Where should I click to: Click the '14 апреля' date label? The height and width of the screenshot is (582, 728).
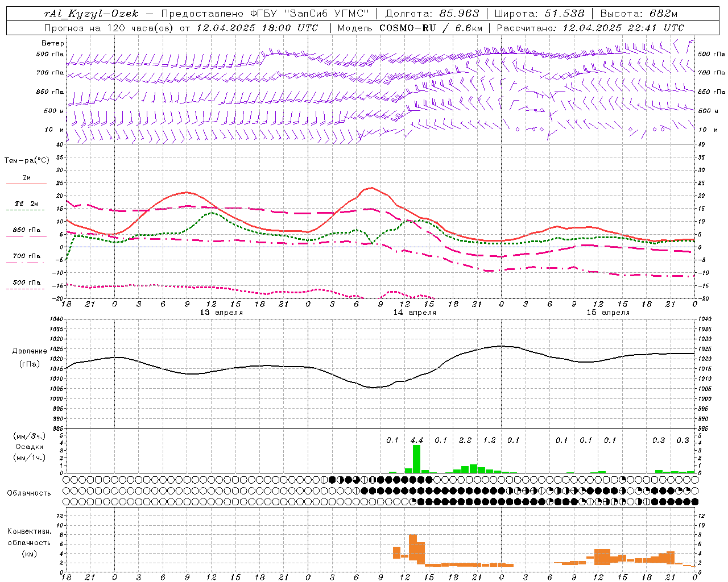tap(415, 313)
